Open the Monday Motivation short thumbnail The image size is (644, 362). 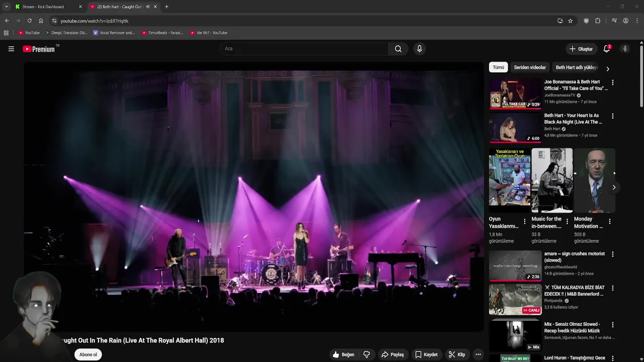pos(595,180)
